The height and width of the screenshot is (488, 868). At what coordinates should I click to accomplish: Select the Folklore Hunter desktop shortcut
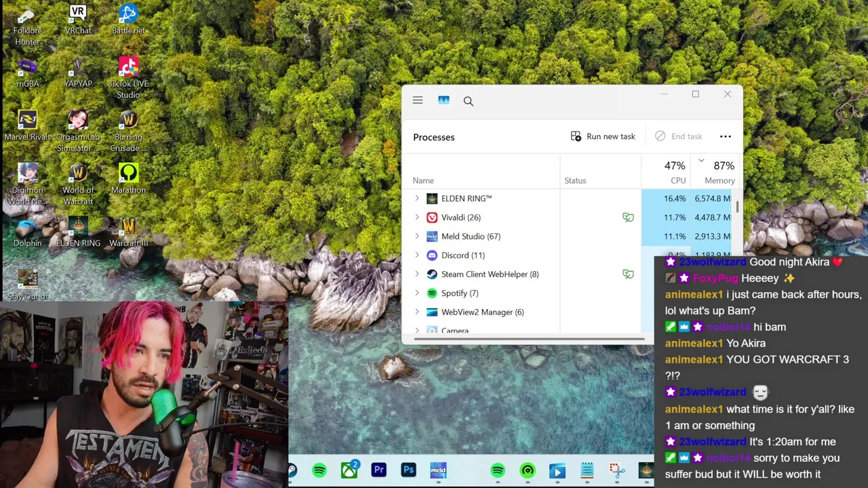(27, 26)
